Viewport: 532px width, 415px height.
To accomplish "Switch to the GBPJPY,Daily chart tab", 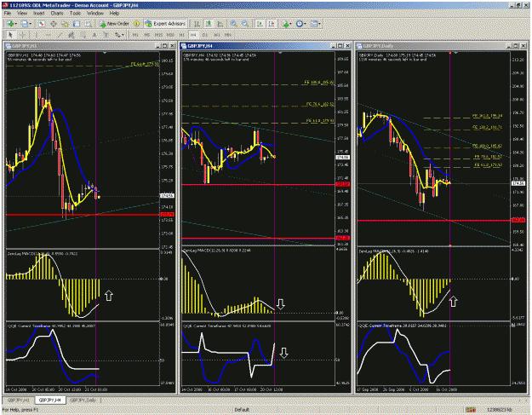I will click(83, 400).
